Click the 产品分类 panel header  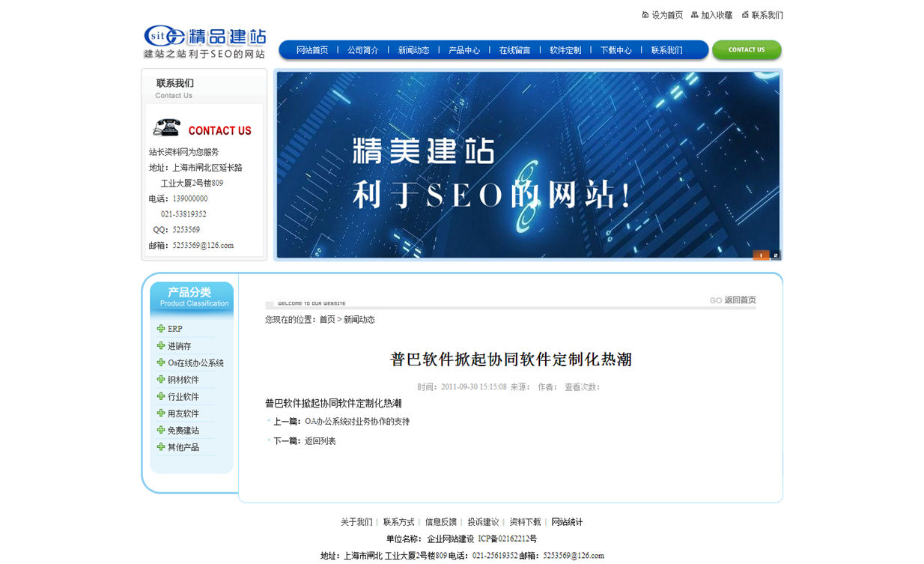tap(192, 297)
